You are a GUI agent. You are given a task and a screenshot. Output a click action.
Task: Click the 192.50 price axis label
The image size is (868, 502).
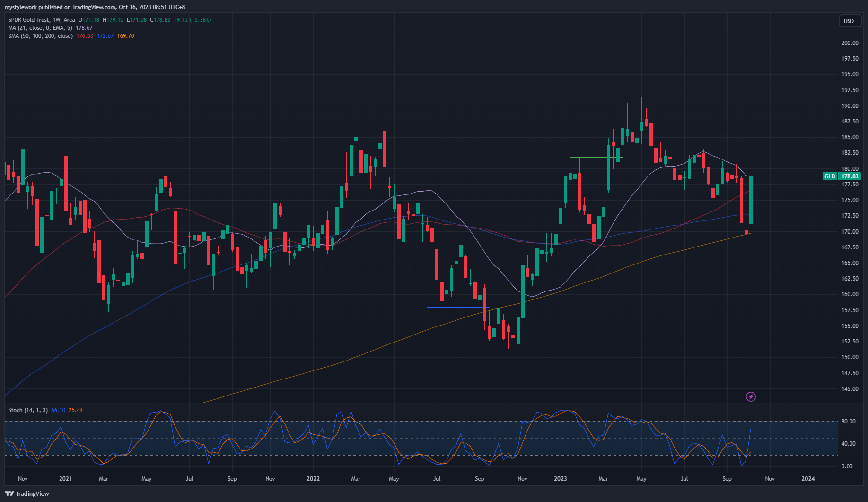pyautogui.click(x=850, y=90)
